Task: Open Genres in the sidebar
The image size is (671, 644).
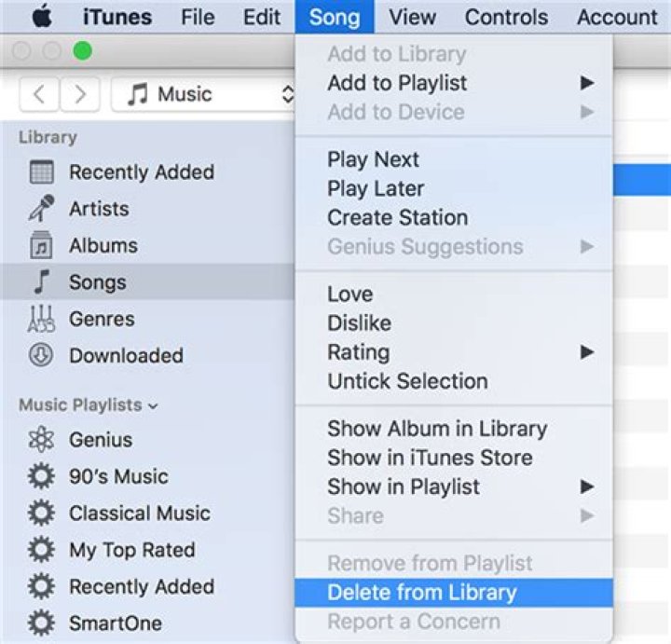Action: coord(147,319)
